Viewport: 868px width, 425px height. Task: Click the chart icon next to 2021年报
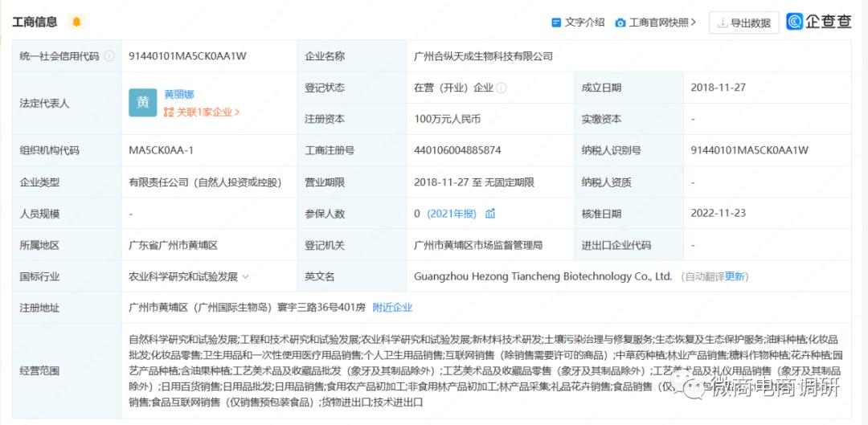click(x=490, y=214)
